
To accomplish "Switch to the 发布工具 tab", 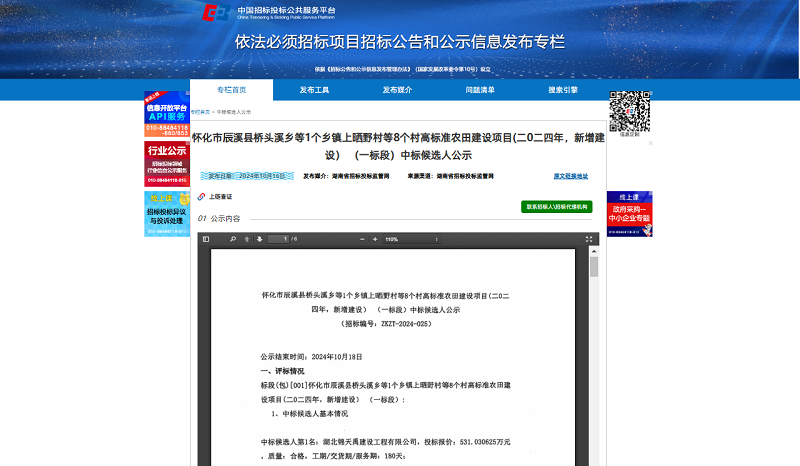I will 314,90.
